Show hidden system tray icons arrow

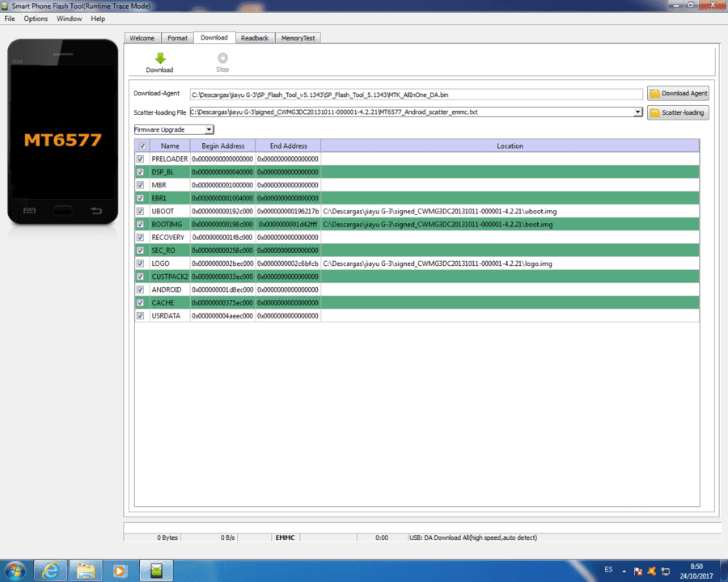[x=624, y=571]
